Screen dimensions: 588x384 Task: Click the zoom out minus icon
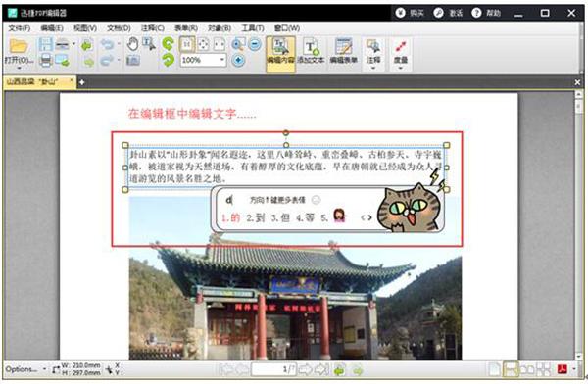(255, 44)
